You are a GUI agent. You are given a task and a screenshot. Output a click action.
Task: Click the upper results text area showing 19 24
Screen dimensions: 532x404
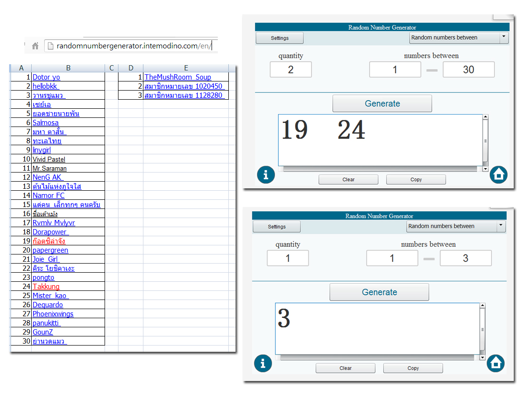click(x=380, y=140)
